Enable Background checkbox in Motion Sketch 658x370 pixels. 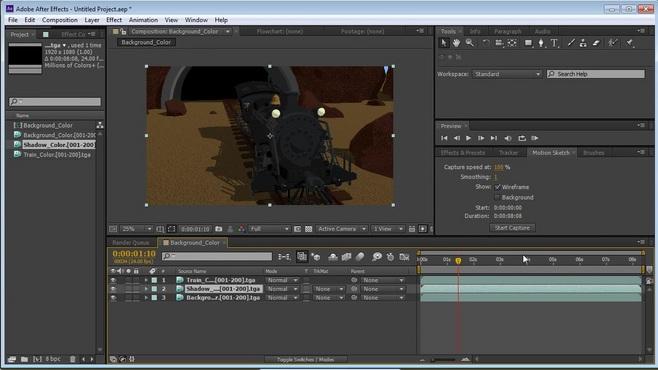[x=497, y=197]
